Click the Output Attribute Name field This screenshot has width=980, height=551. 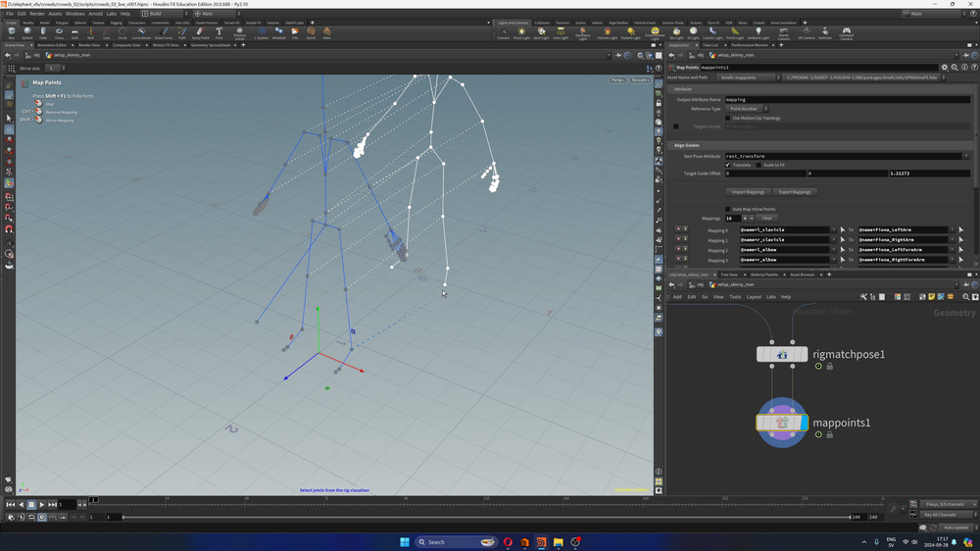pos(847,99)
